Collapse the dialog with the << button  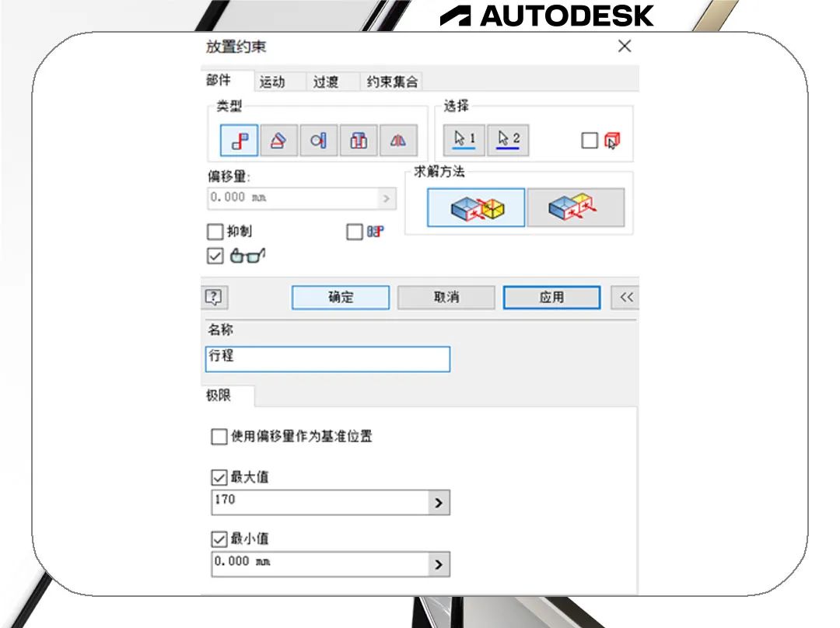click(x=625, y=297)
